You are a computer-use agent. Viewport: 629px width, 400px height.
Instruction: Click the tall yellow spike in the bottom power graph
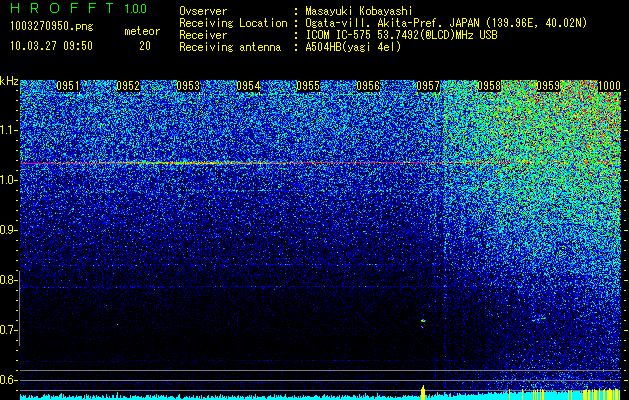[x=423, y=392]
